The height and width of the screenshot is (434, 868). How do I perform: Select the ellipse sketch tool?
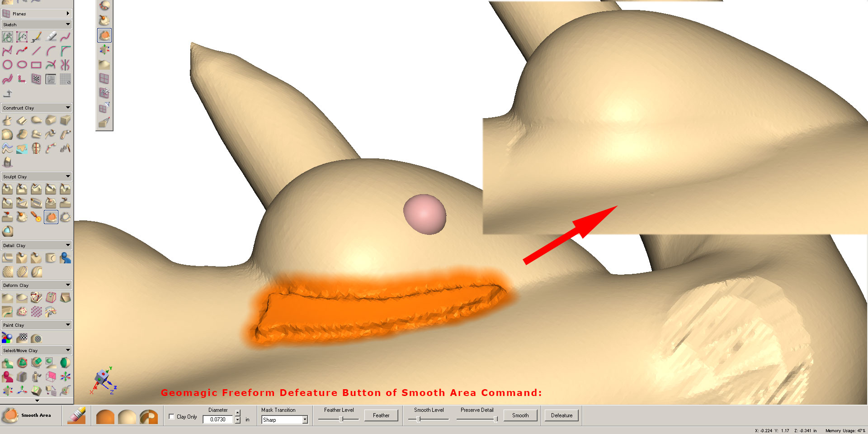tap(22, 65)
